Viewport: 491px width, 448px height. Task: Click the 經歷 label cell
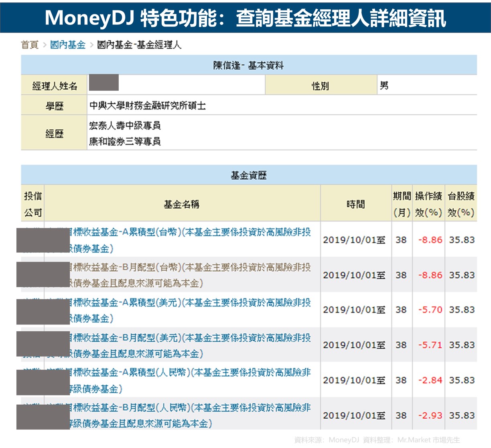click(54, 133)
